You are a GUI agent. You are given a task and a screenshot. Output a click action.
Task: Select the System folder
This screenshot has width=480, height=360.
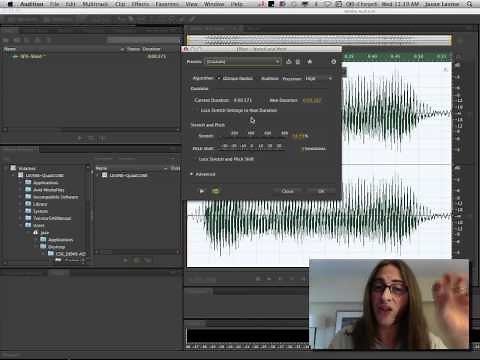click(37, 211)
